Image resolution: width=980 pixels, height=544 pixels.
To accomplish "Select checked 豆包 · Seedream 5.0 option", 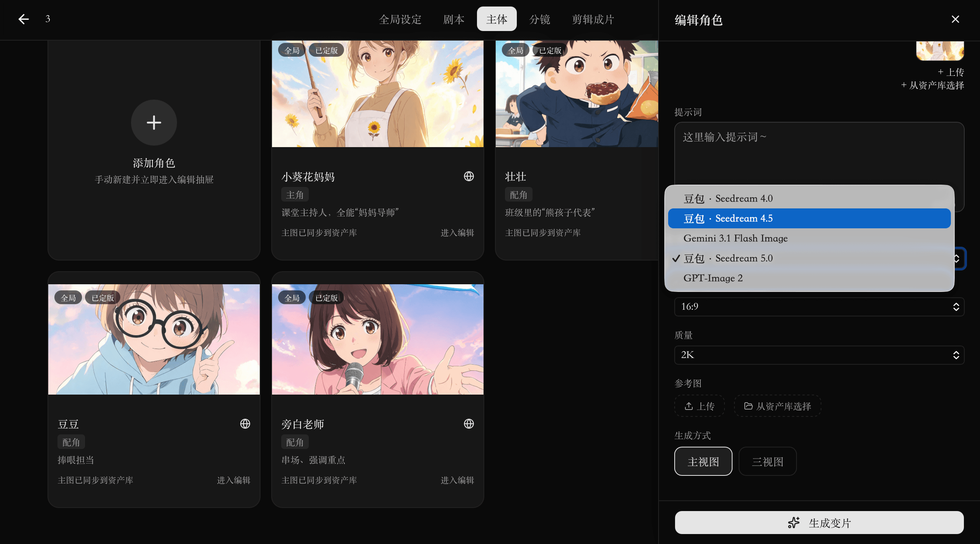I will (x=809, y=258).
